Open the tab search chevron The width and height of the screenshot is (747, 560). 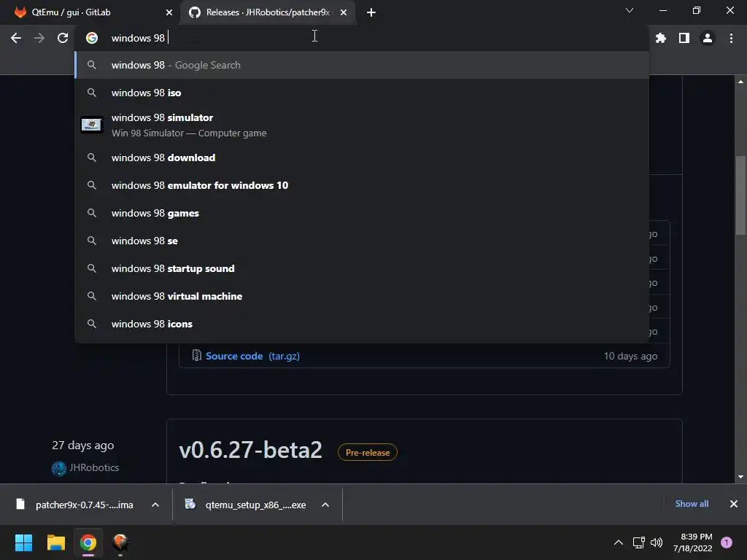[630, 10]
